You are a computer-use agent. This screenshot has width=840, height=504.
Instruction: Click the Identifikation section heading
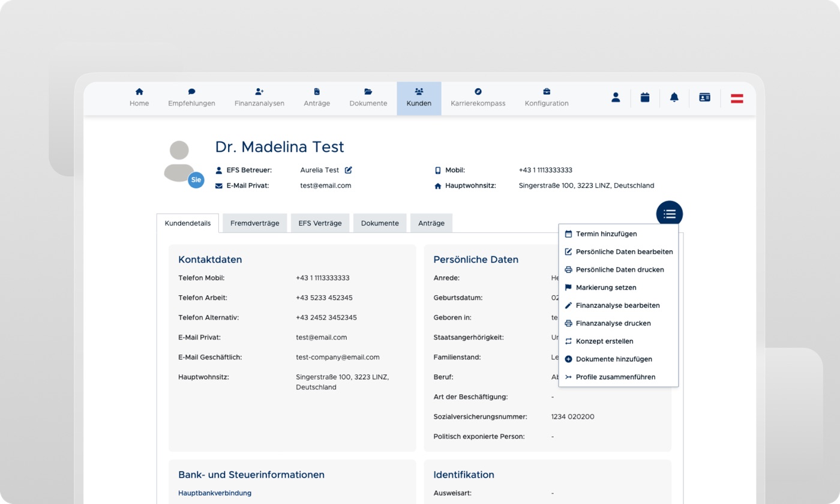point(464,475)
